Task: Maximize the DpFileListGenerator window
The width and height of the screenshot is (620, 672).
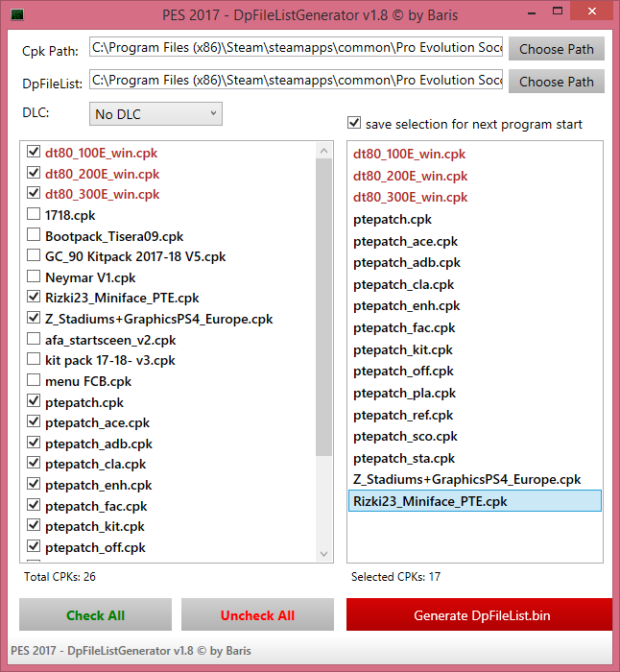Action: (x=558, y=12)
